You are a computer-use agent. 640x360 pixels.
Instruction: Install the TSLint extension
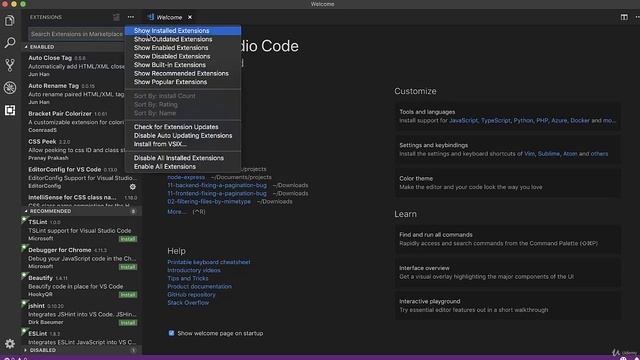(x=128, y=239)
